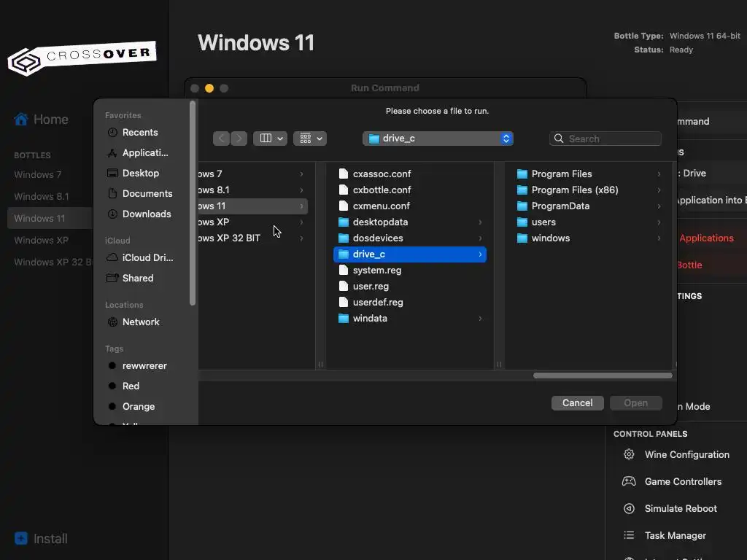The width and height of the screenshot is (747, 560).
Task: Select the Red tag dot
Action: click(112, 386)
